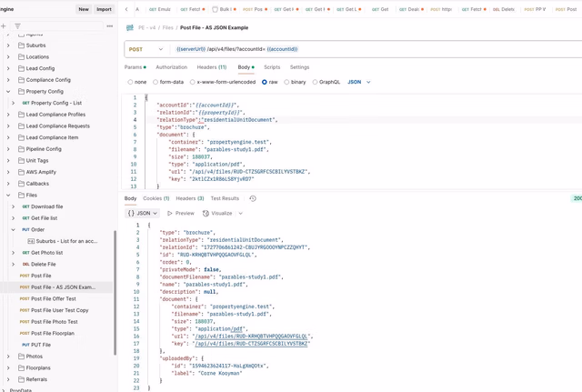Expand the Photos folder in sidebar
This screenshot has width=582, height=392.
[9, 357]
